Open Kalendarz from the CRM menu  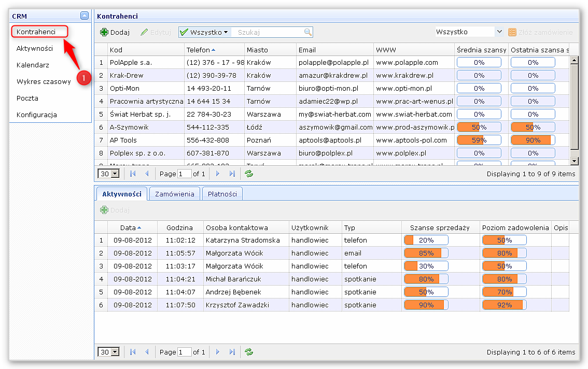point(33,65)
